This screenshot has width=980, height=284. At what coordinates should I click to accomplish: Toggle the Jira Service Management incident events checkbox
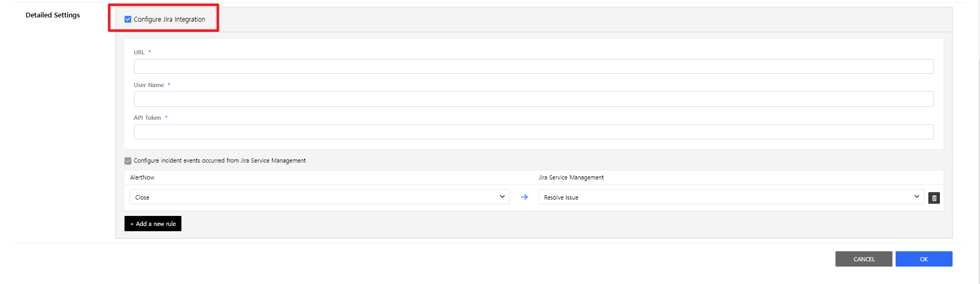(128, 161)
